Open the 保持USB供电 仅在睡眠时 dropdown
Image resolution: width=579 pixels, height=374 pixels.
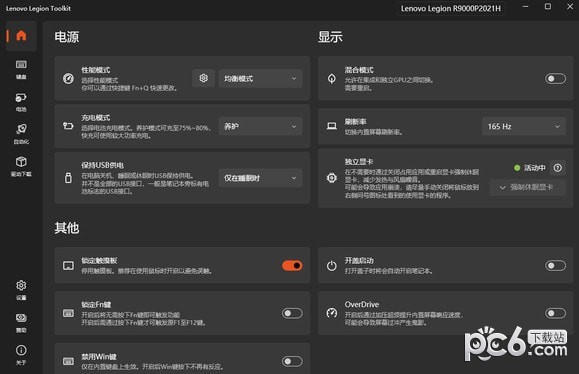pos(260,178)
